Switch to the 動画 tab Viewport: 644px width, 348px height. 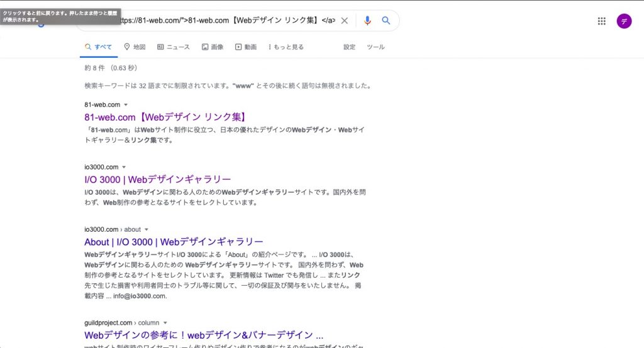[246, 46]
